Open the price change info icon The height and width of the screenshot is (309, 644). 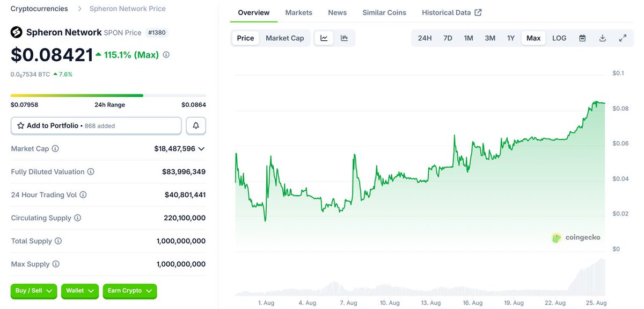click(166, 55)
